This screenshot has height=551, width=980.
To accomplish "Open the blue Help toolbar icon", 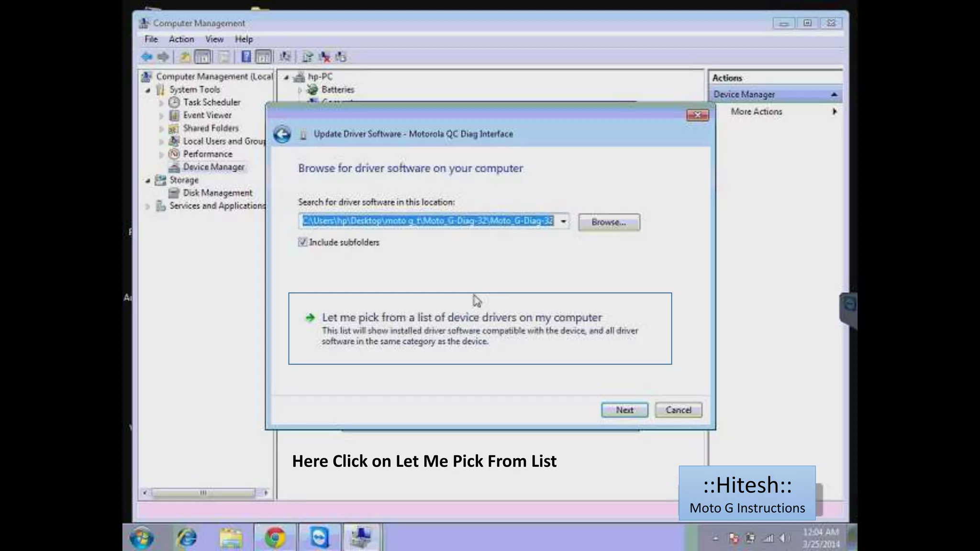I will (x=246, y=57).
